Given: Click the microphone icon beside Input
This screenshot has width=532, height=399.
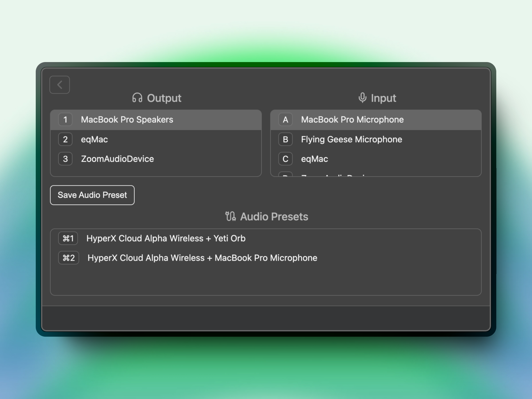Looking at the screenshot, I should pyautogui.click(x=362, y=98).
